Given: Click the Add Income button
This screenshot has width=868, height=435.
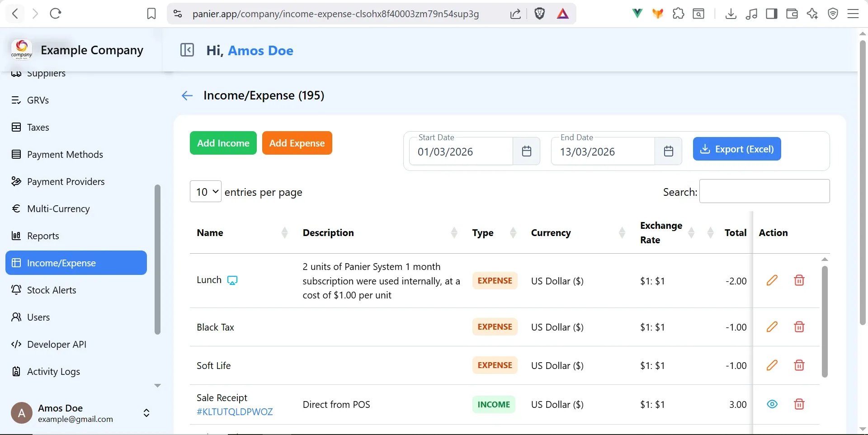Looking at the screenshot, I should [x=223, y=143].
